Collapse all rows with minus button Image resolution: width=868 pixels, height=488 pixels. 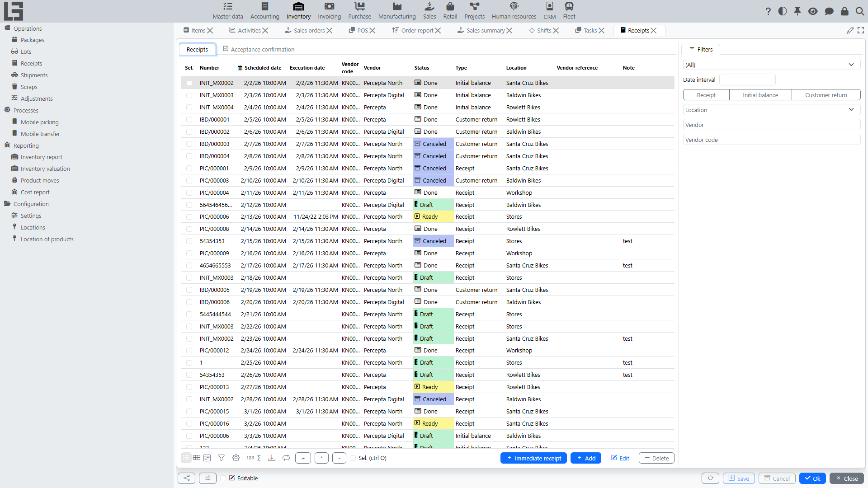[340, 458]
